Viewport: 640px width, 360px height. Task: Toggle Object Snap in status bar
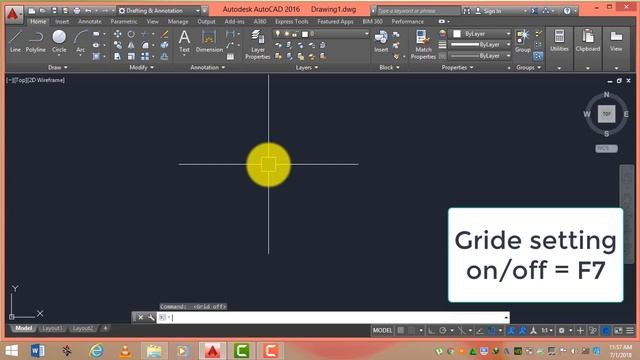(x=492, y=330)
